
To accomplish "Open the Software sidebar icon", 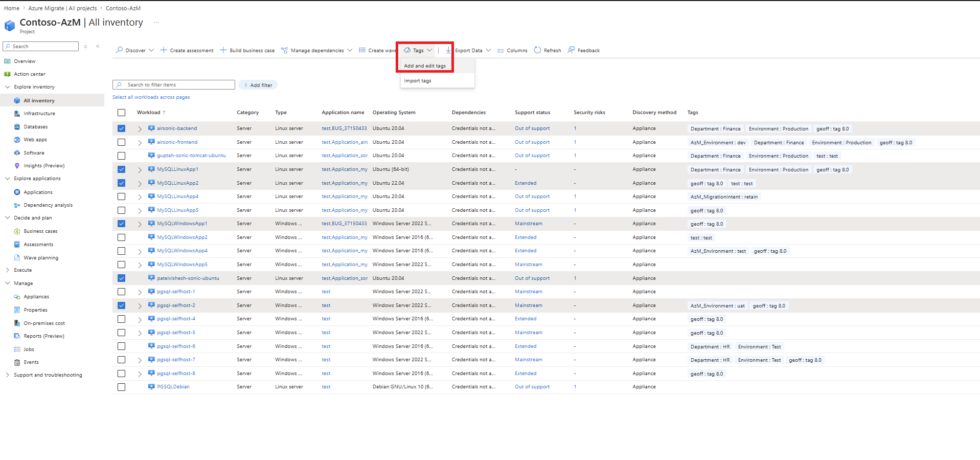I will [17, 153].
